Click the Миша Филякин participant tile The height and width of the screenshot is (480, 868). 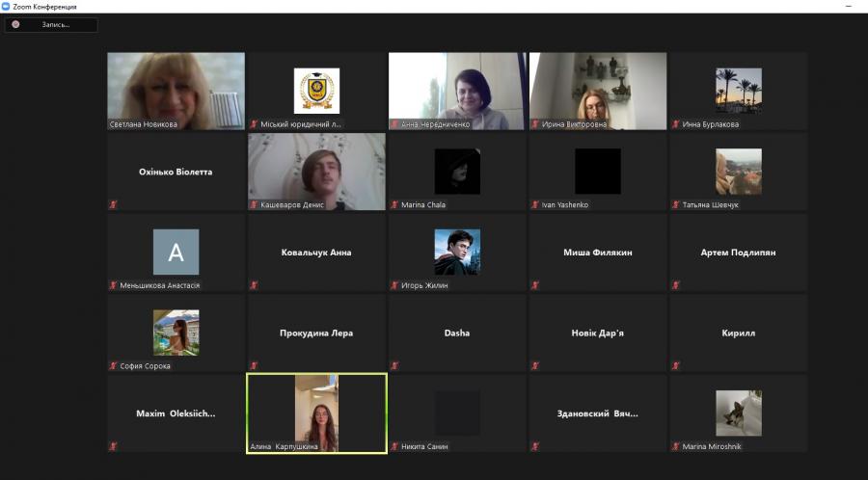(x=598, y=253)
